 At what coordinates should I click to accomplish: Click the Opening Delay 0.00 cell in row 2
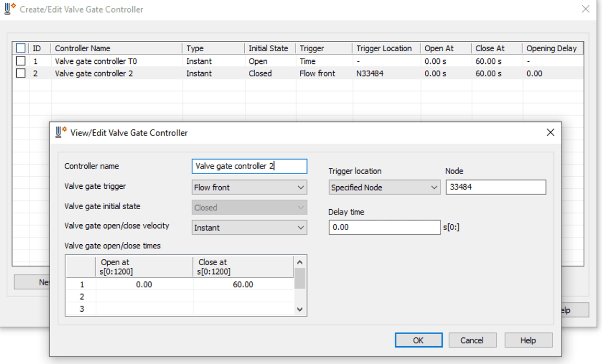click(x=552, y=73)
